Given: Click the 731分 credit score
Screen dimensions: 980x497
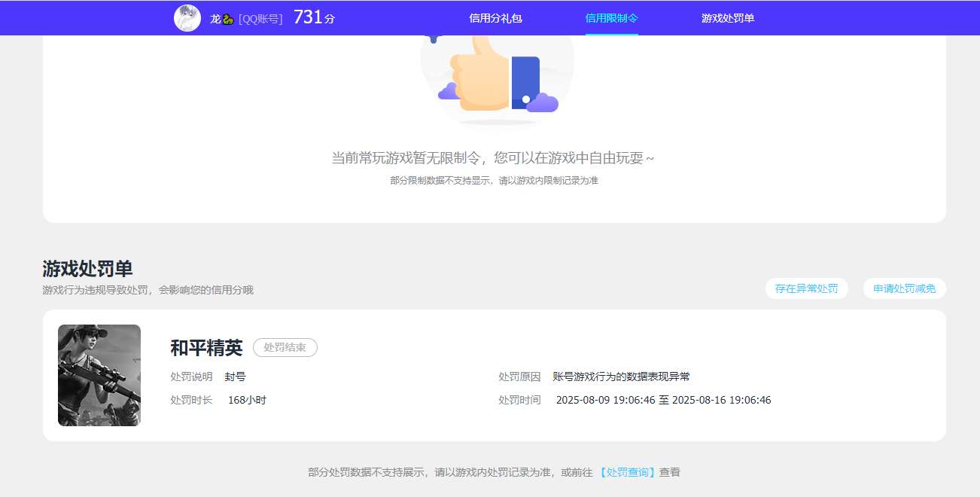Looking at the screenshot, I should [314, 18].
